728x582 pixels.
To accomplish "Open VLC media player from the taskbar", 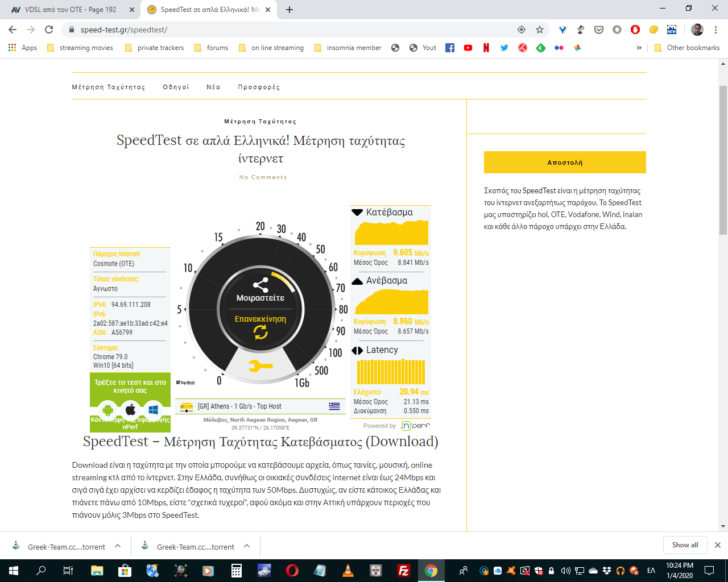I will [x=348, y=571].
